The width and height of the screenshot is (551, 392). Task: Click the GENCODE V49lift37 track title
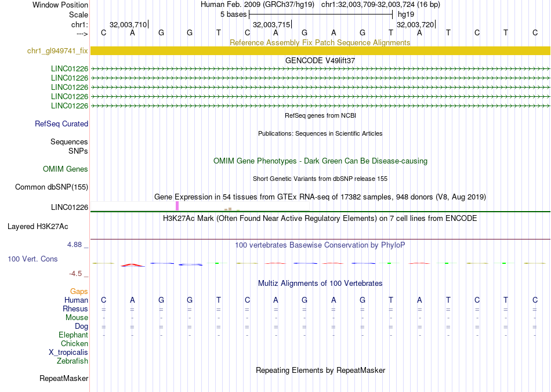coord(320,60)
